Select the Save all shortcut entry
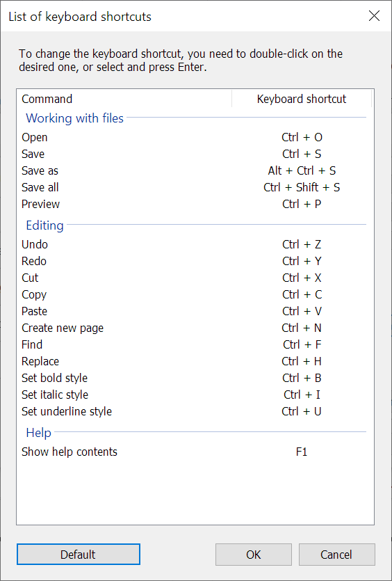 click(x=195, y=187)
